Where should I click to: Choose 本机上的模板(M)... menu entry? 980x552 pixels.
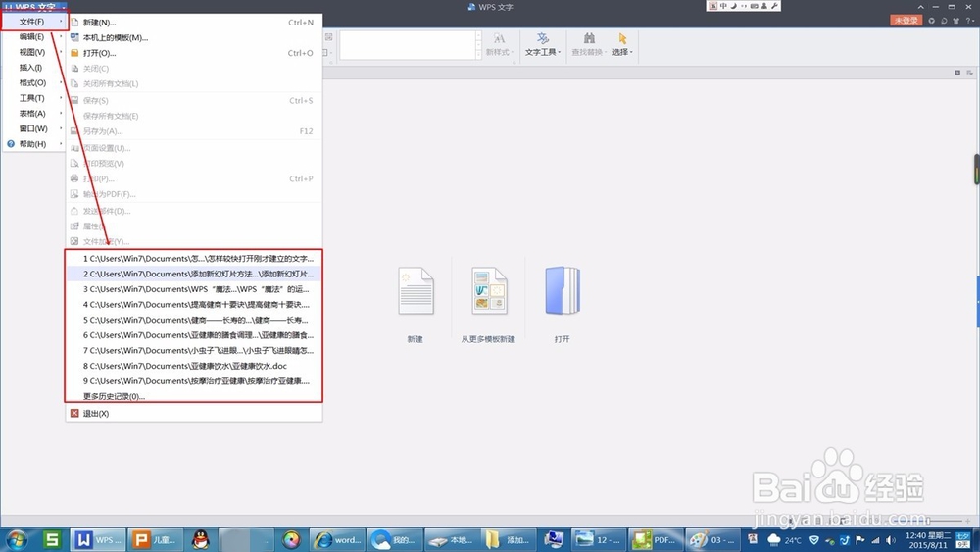tap(194, 37)
